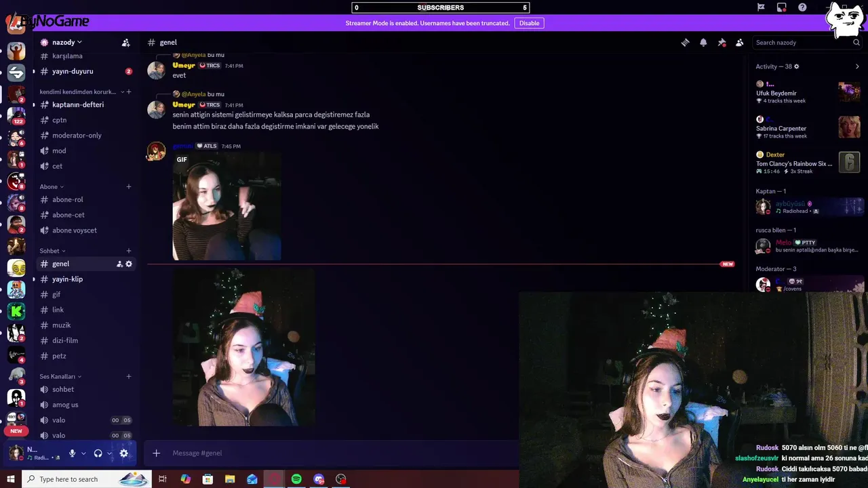Collapse the Sohbet category
The width and height of the screenshot is (868, 488).
pos(52,251)
